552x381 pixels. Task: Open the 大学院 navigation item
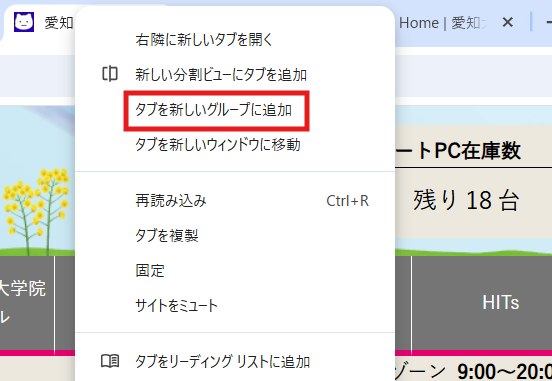pos(23,288)
